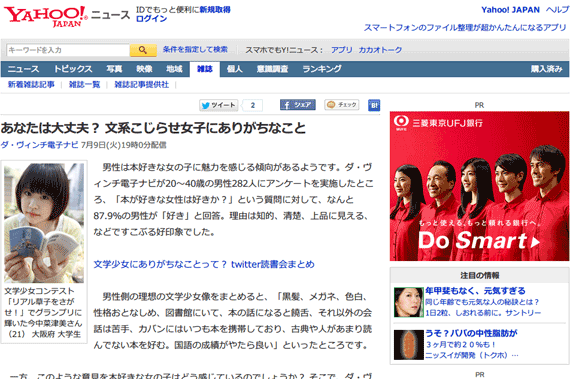Click the tweet count bubble showing 2
Screen dimensions: 570x379
point(253,105)
